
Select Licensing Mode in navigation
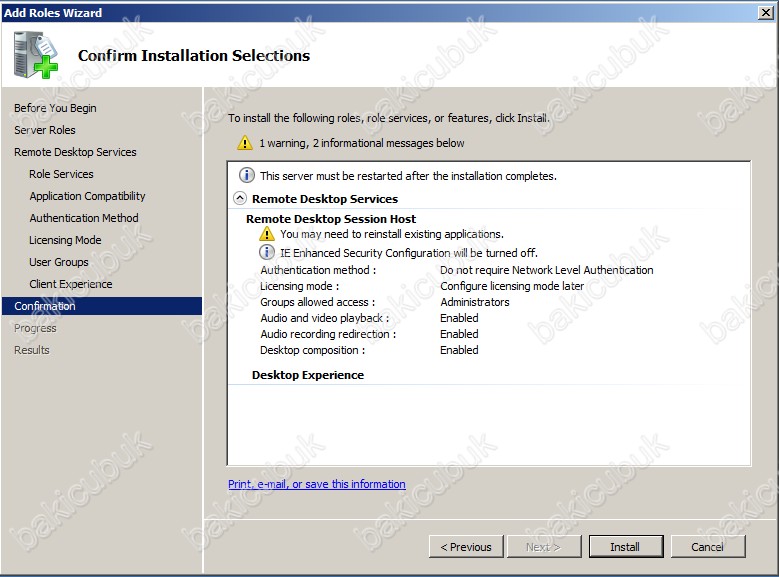[x=65, y=240]
